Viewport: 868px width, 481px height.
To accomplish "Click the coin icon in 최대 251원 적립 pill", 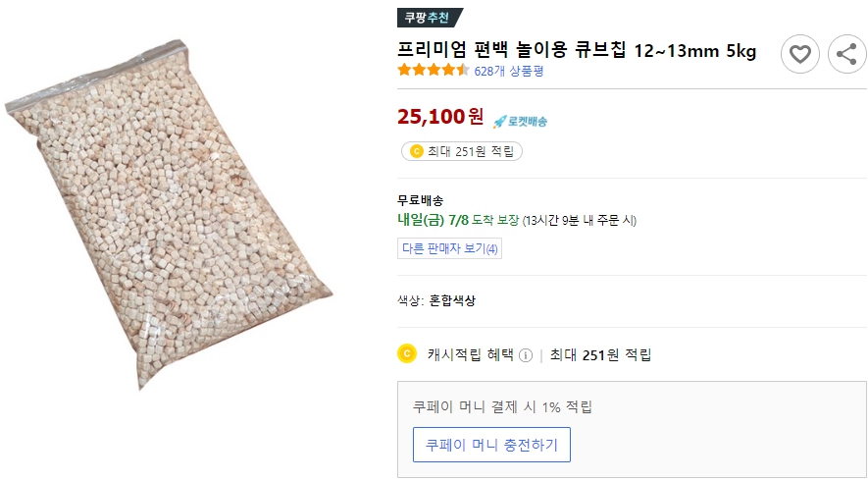I will (416, 151).
